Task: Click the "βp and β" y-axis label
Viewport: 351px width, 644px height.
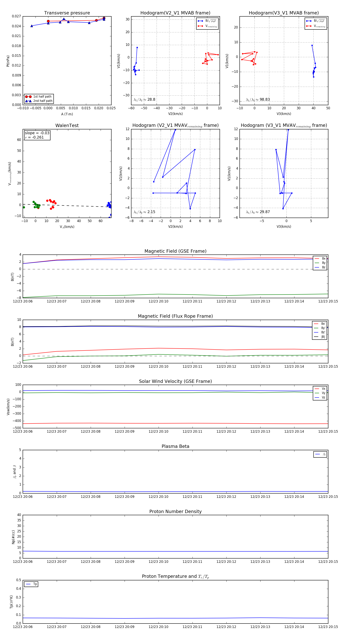Action: point(14,472)
